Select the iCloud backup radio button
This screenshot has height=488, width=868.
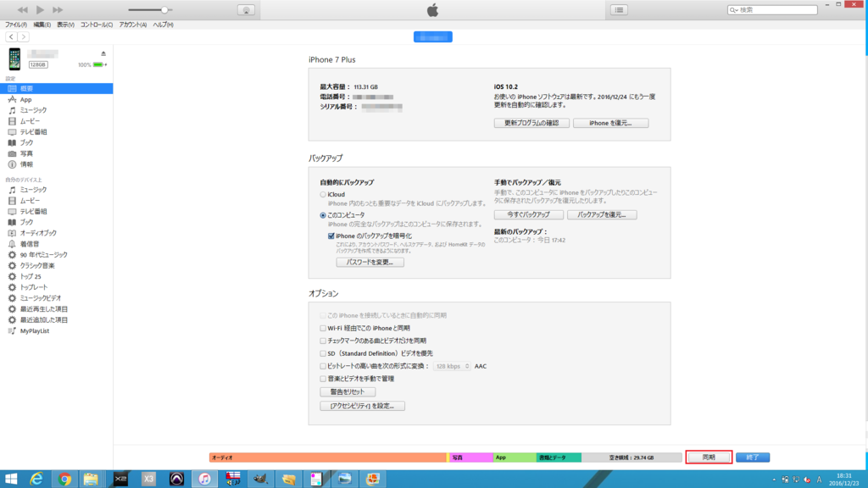[323, 195]
